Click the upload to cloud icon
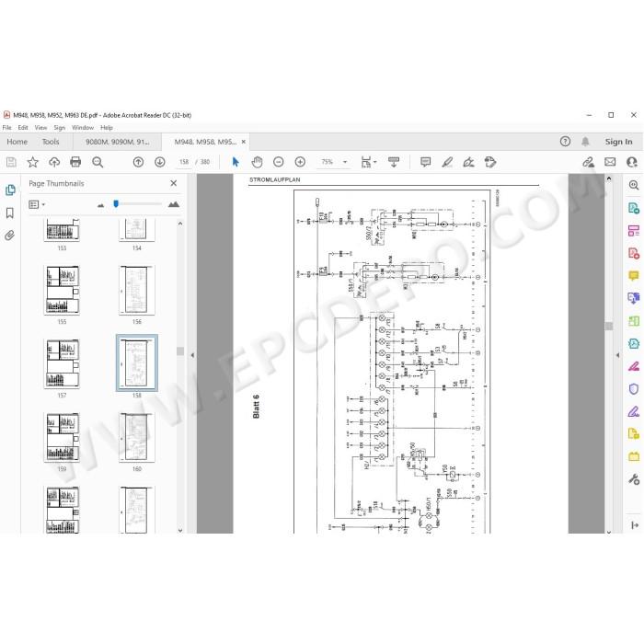 (x=54, y=162)
